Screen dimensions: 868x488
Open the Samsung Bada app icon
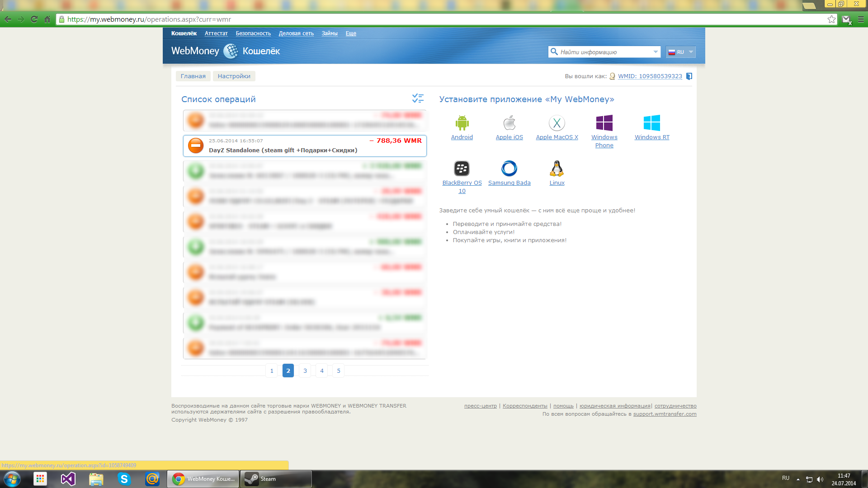(x=509, y=169)
